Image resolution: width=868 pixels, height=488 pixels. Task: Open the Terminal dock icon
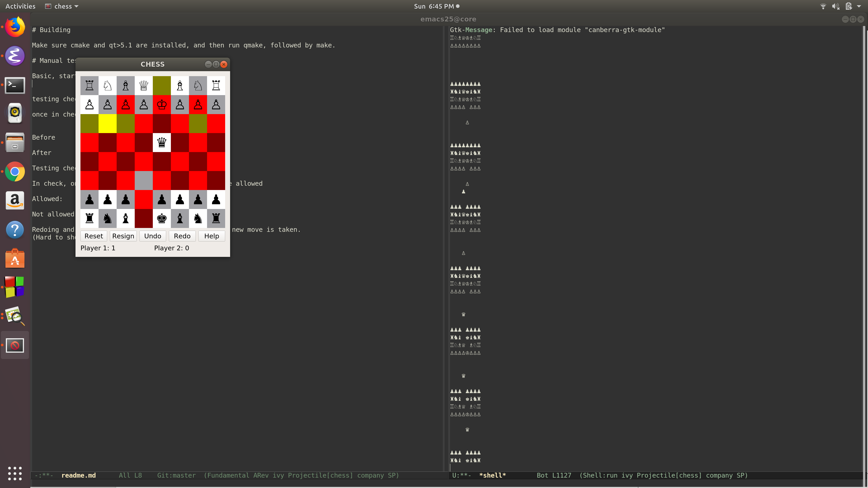point(15,85)
